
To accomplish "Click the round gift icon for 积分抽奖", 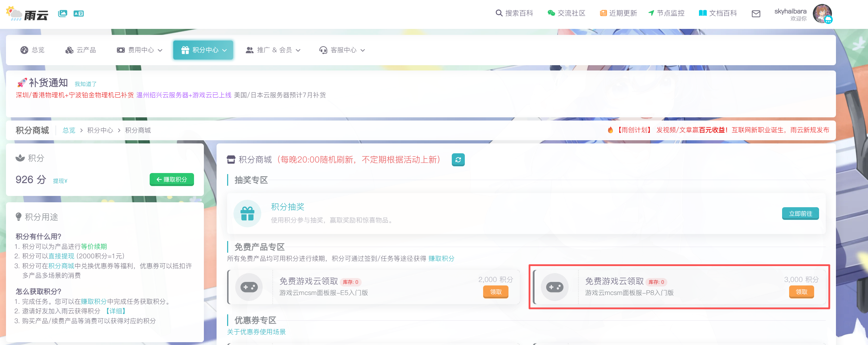I will click(247, 214).
